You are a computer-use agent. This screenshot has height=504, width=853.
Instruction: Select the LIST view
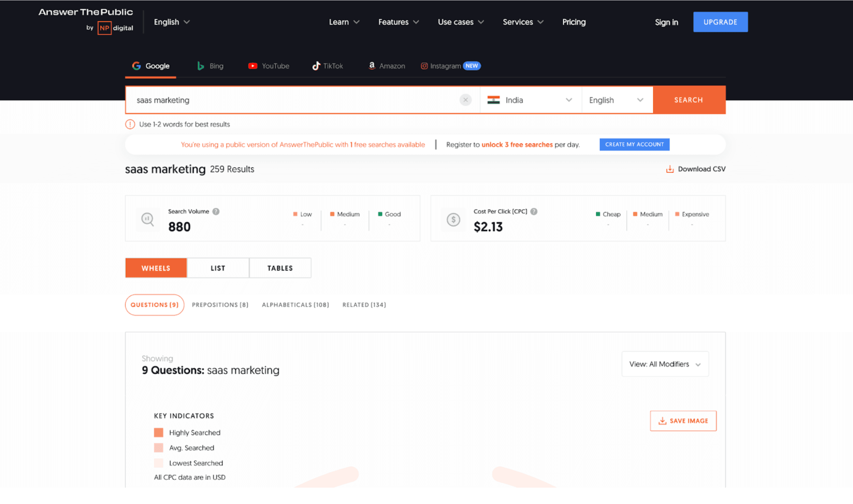[x=218, y=268]
